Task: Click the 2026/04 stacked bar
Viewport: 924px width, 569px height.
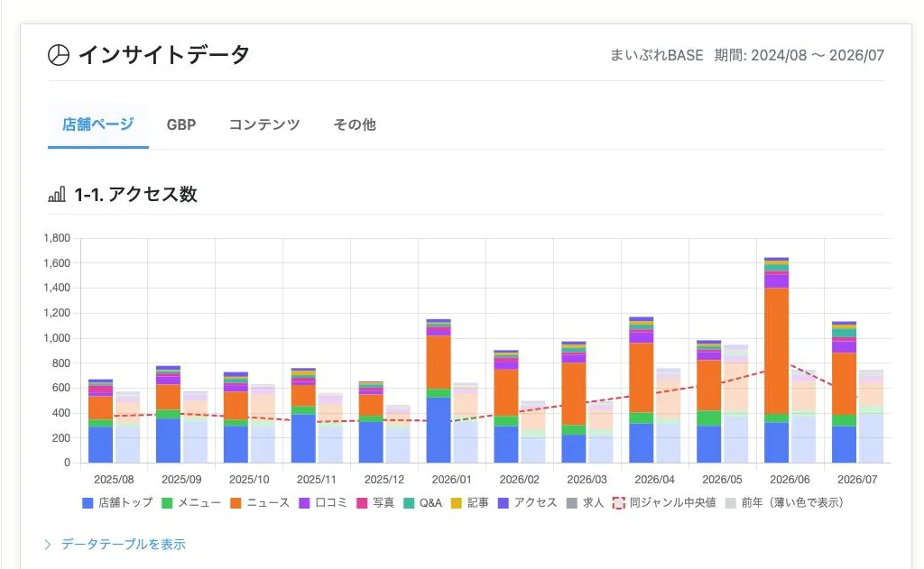Action: click(642, 390)
